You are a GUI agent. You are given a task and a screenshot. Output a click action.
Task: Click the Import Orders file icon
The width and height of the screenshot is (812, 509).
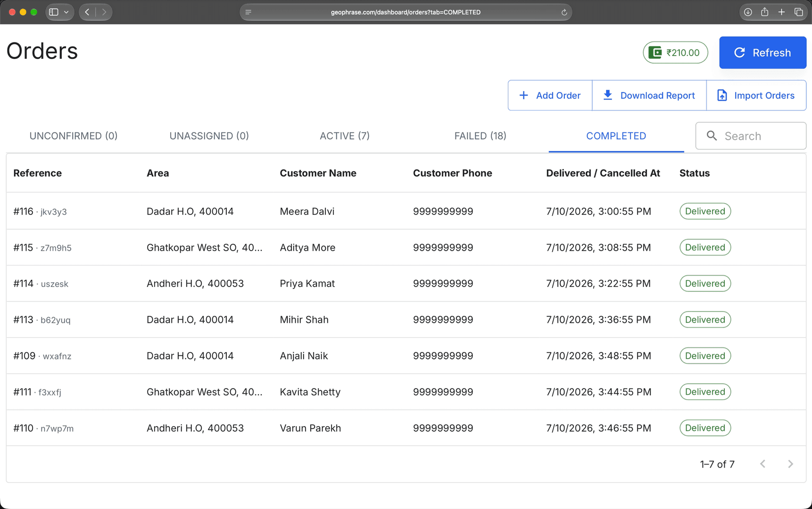(722, 95)
